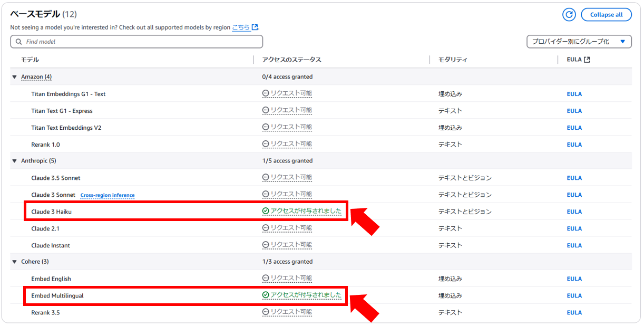Collapse the Cohere (3) group

[15, 262]
